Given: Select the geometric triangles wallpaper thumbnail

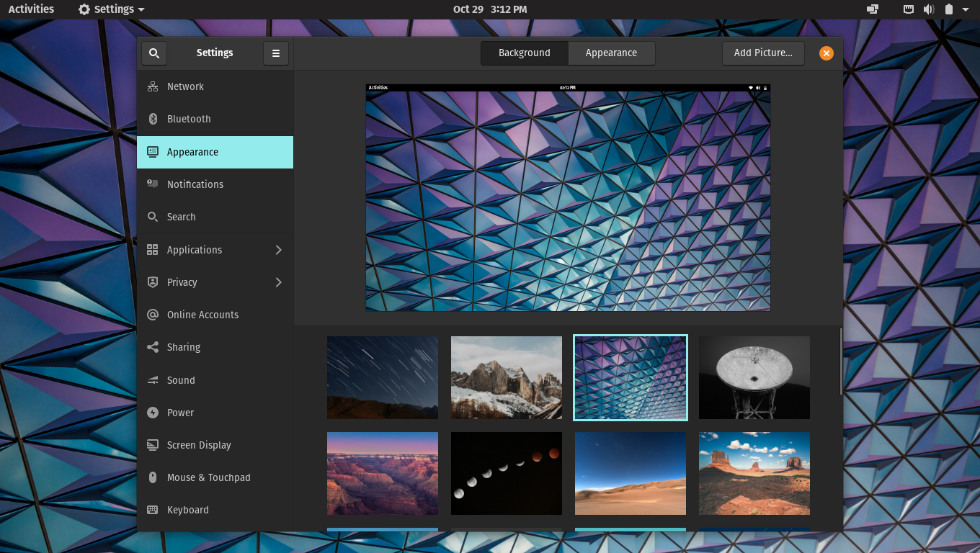Looking at the screenshot, I should click(631, 377).
